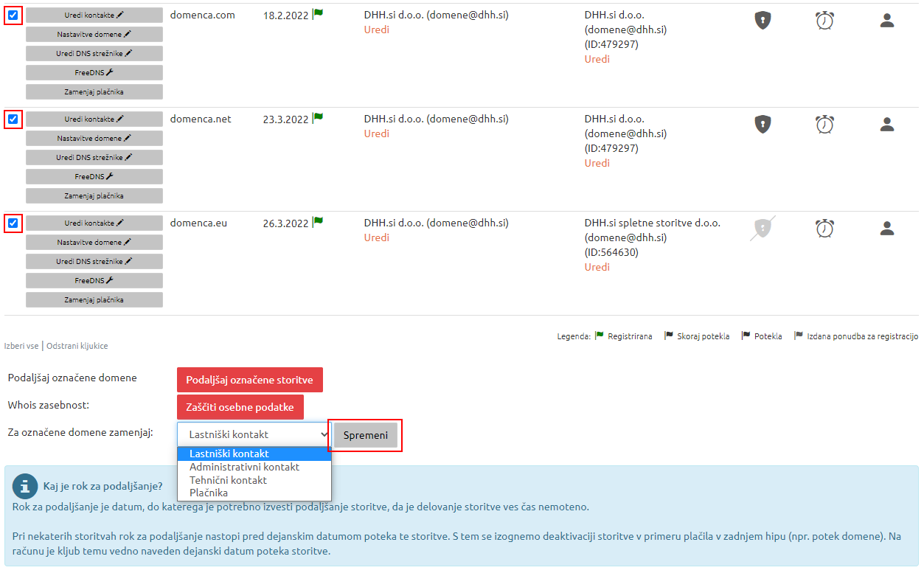Uncheck the domenca.net checkbox
The width and height of the screenshot is (924, 573).
pos(13,119)
